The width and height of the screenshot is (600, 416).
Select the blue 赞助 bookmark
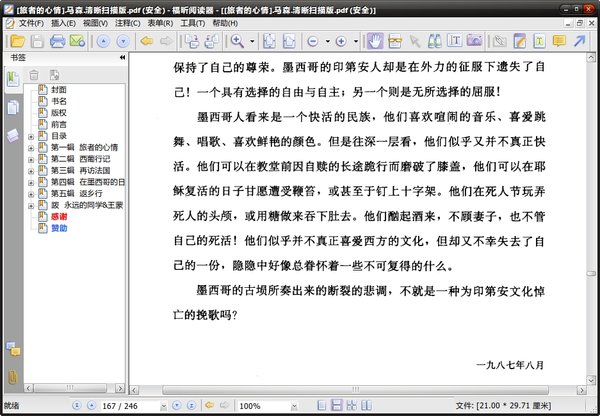[x=59, y=228]
